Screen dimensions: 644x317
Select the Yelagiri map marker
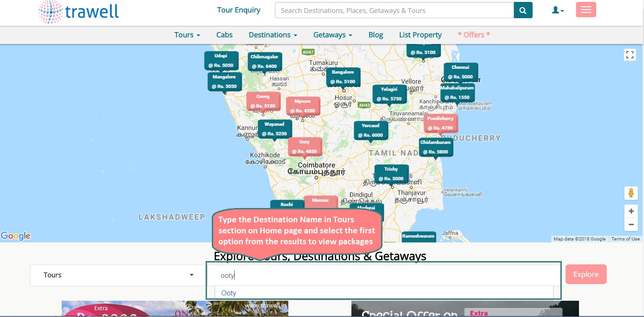coord(389,94)
